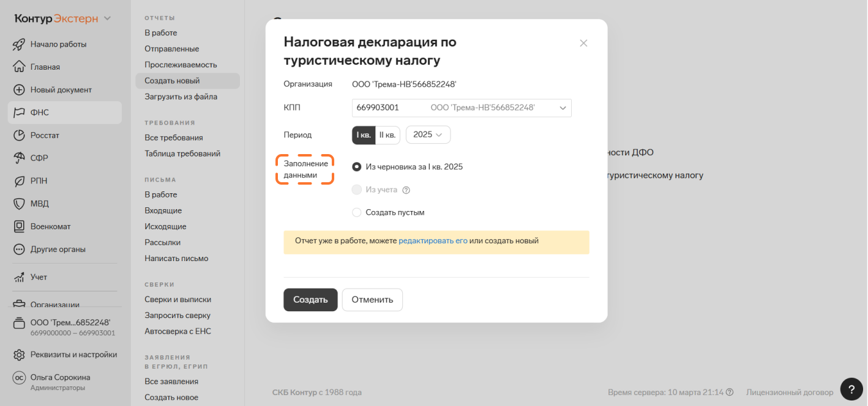Open the МВД shield icon
868x406 pixels.
(19, 204)
